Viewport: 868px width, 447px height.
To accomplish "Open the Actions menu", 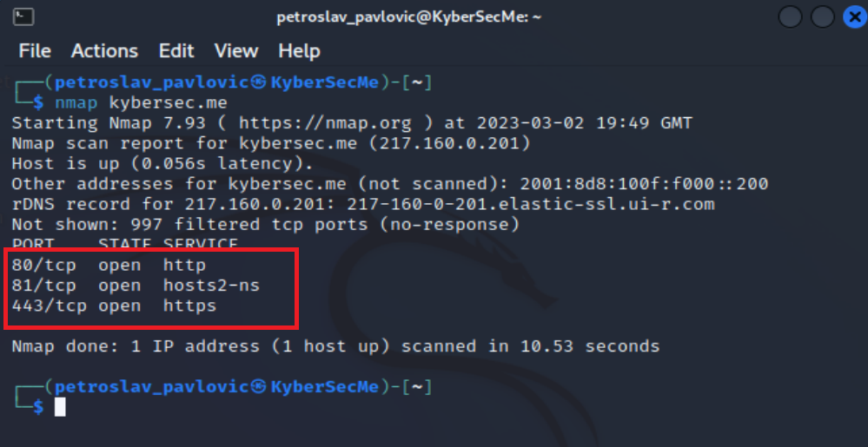I will click(x=104, y=51).
